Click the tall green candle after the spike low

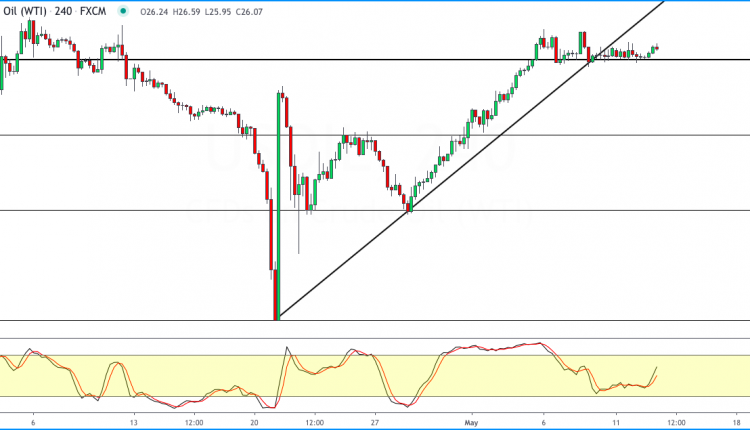coord(278,206)
